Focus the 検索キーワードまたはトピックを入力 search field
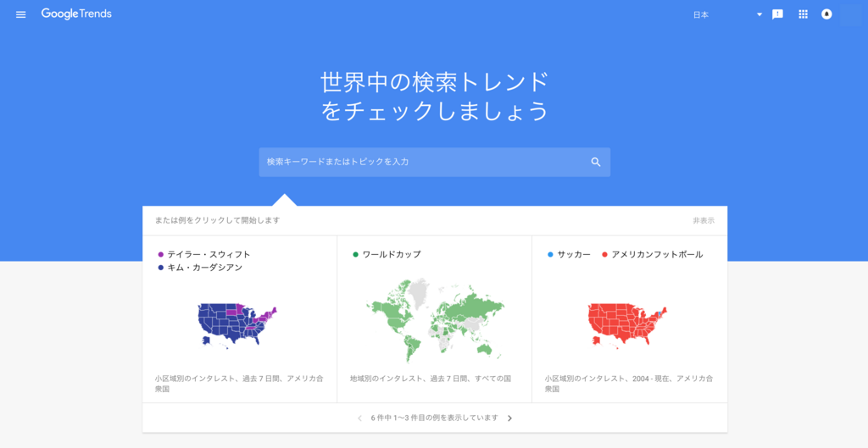Image resolution: width=868 pixels, height=448 pixels. [x=435, y=162]
